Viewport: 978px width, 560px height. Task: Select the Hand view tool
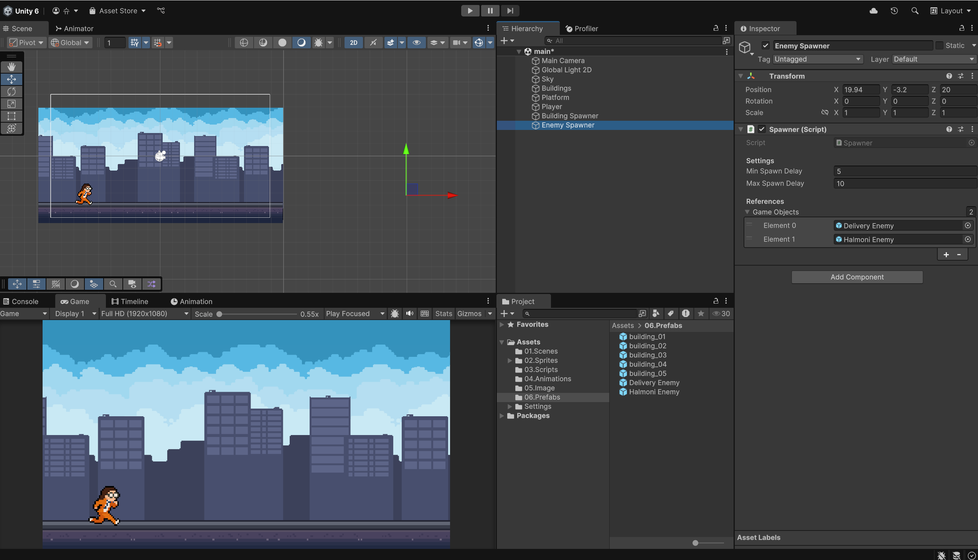point(12,67)
